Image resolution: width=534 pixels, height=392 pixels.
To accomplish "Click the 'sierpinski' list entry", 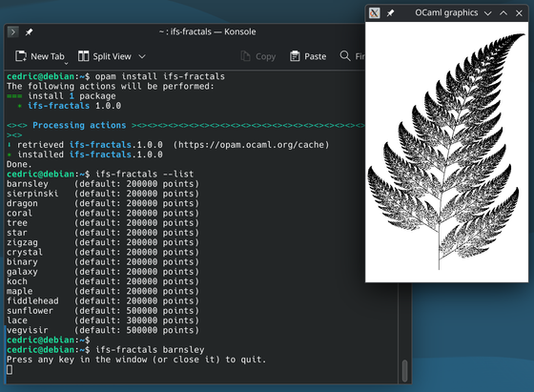I will tap(32, 194).
